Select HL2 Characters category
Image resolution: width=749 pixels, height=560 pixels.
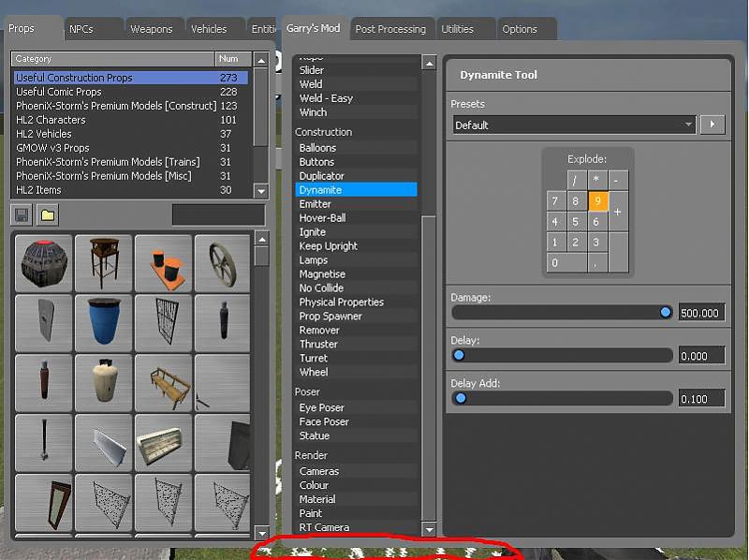[51, 120]
